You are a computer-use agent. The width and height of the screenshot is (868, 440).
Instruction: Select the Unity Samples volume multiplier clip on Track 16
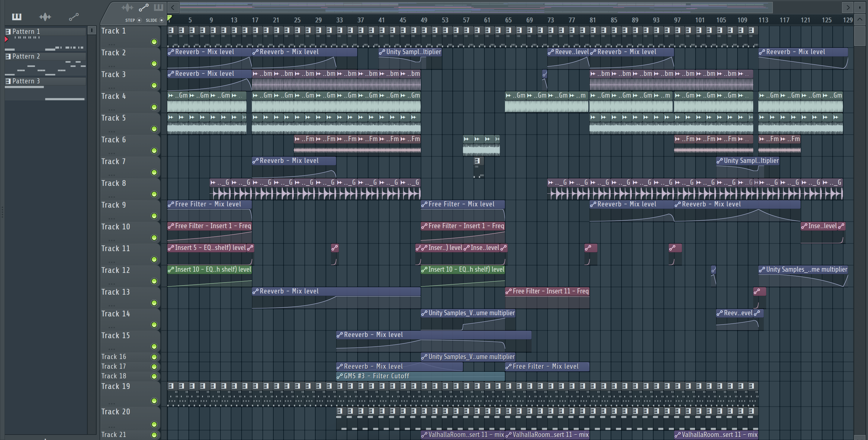click(x=468, y=357)
